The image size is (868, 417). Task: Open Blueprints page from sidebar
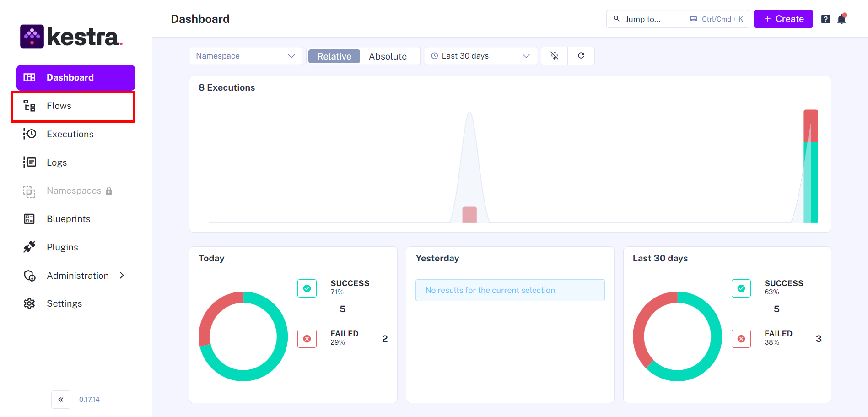click(x=69, y=219)
